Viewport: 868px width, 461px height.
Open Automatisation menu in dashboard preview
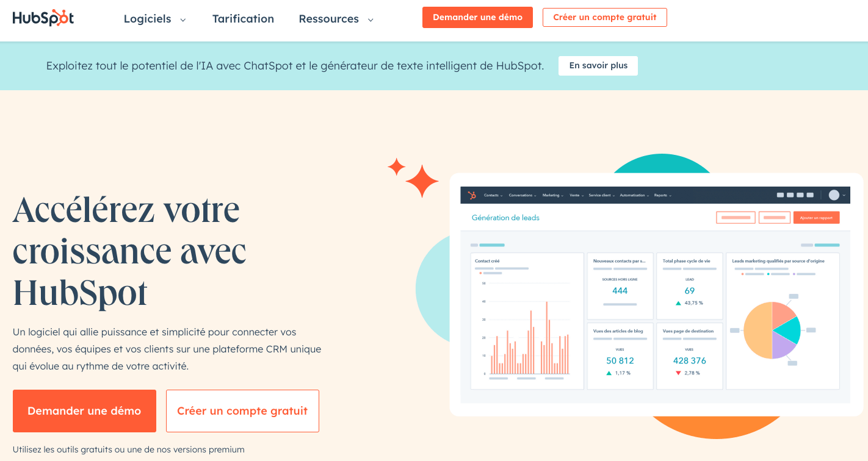point(634,195)
